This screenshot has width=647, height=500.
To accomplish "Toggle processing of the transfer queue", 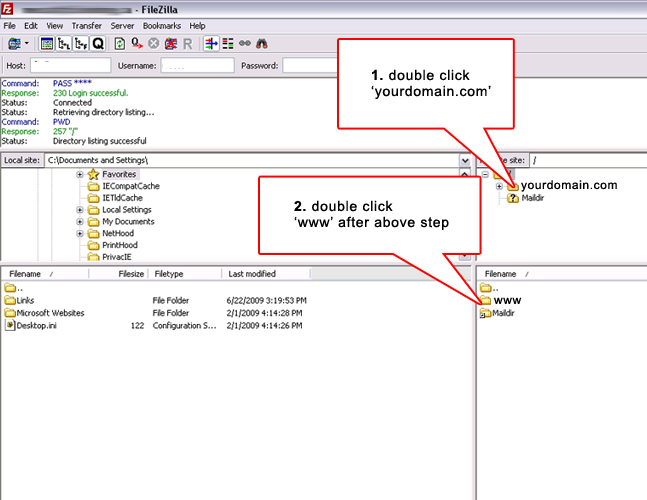I will 137,43.
